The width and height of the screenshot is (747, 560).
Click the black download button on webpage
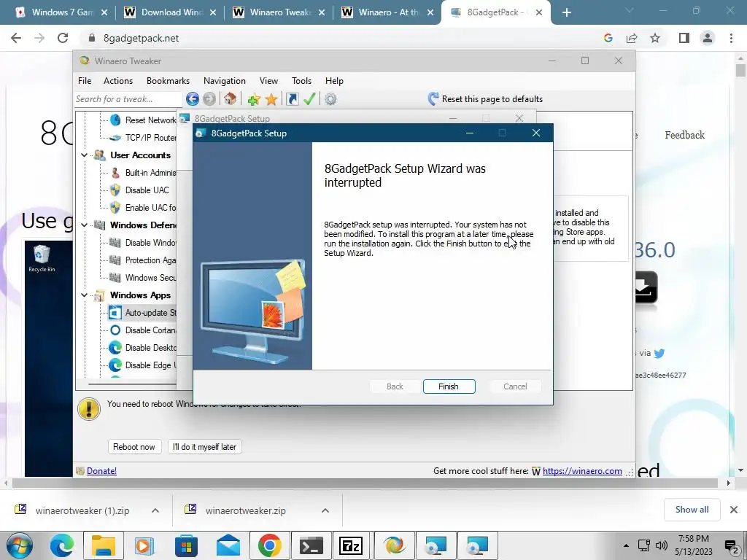pyautogui.click(x=646, y=287)
